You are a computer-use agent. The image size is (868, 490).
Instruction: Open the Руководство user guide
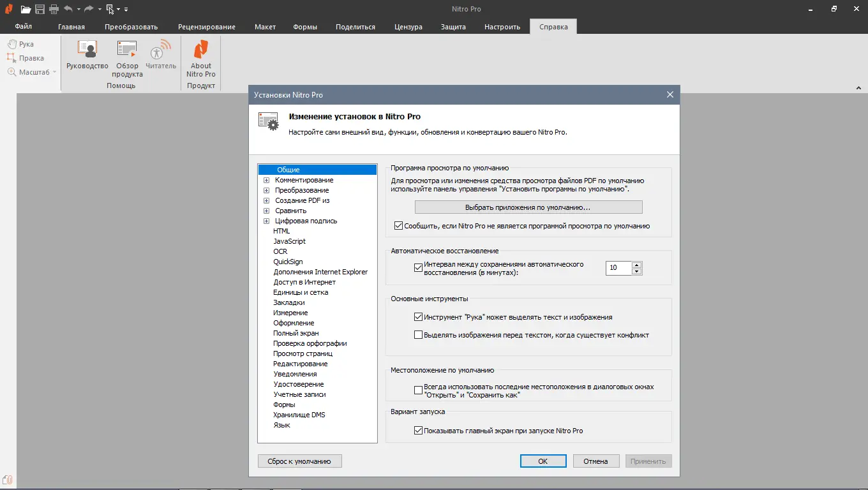tap(87, 55)
